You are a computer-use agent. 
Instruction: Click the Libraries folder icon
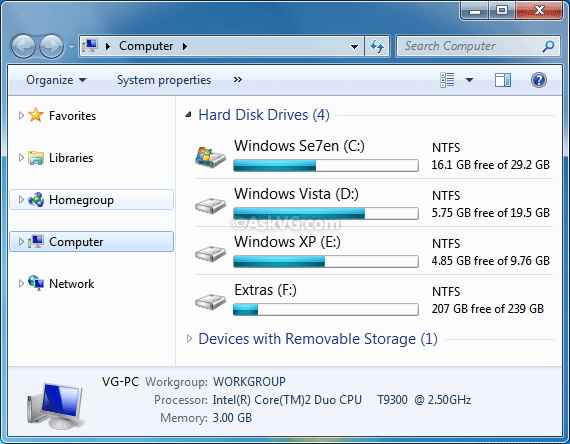click(36, 158)
